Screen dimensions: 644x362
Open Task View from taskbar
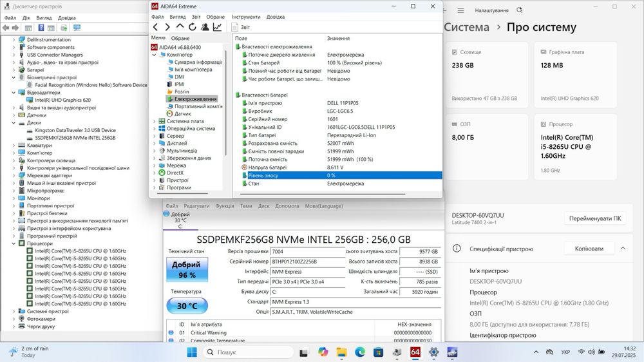click(x=303, y=352)
